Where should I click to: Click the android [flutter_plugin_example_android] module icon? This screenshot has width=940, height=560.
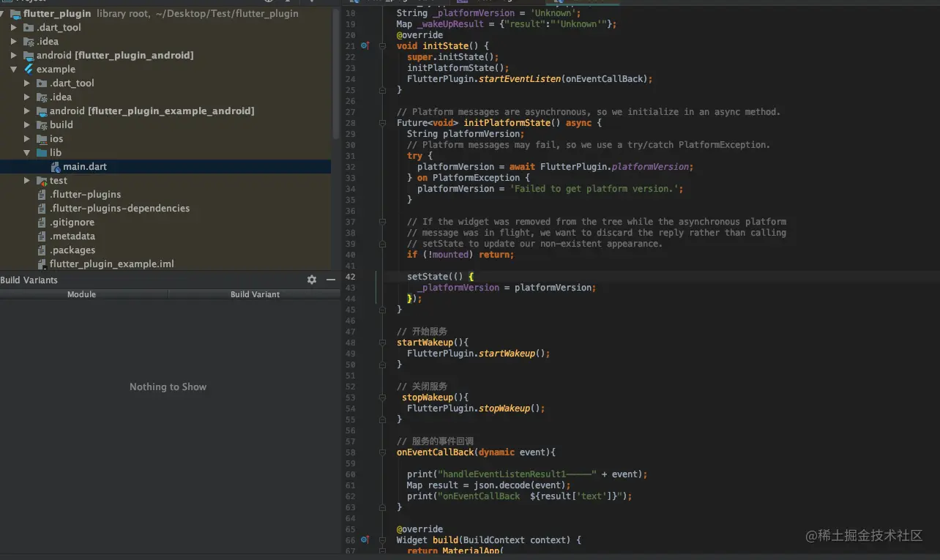pyautogui.click(x=42, y=111)
